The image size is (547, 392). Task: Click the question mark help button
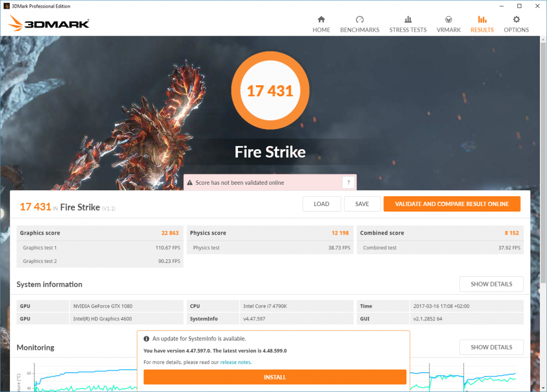pos(348,183)
